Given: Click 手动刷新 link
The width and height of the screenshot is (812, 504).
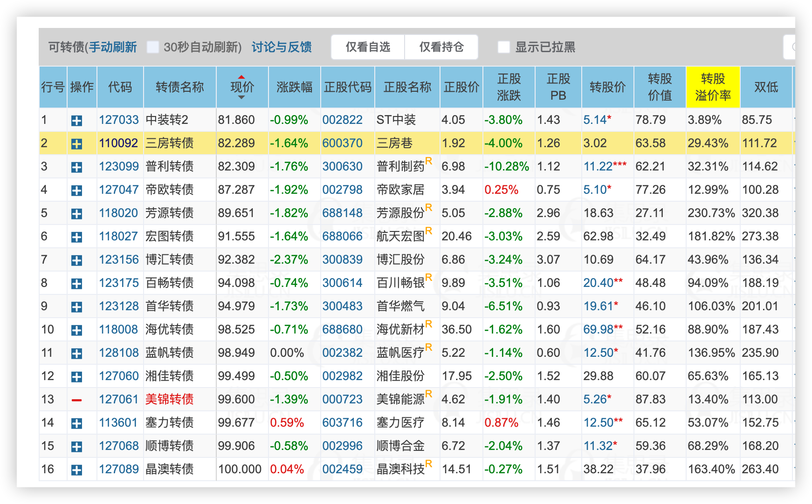Looking at the screenshot, I should coord(113,47).
